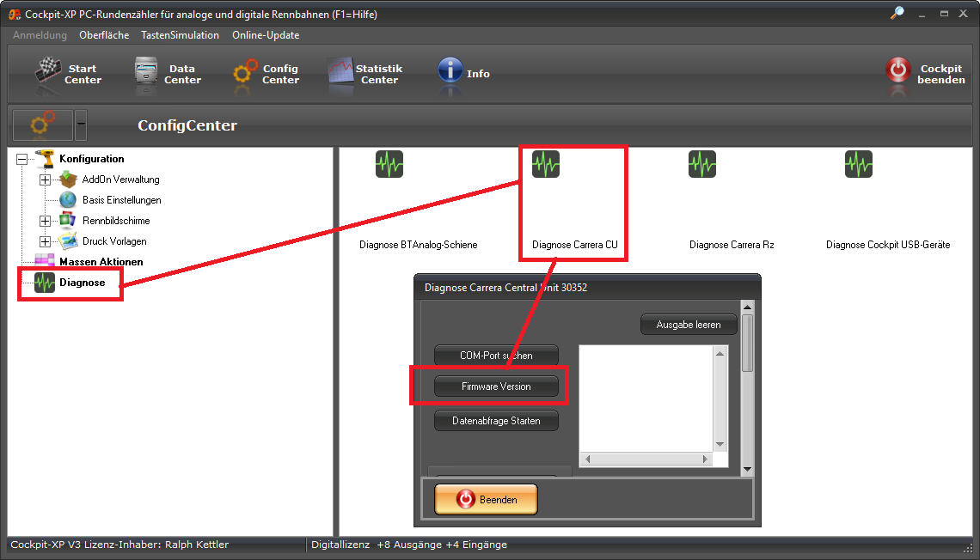980x560 pixels.
Task: Click the Massen Aktionen pink icon
Action: [x=45, y=261]
